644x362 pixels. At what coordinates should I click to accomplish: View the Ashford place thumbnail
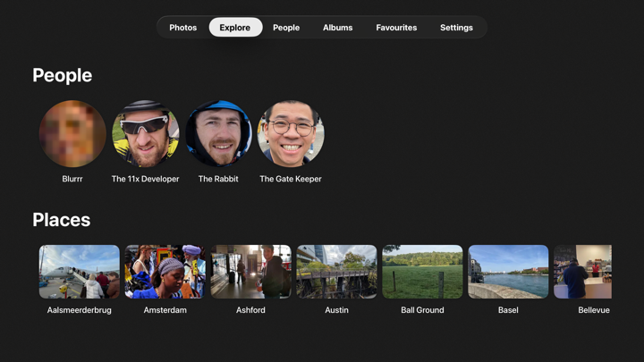pos(251,272)
